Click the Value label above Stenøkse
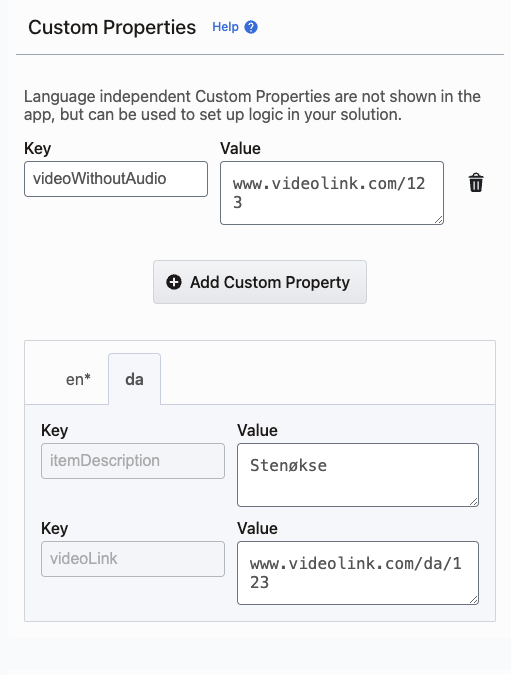 tap(257, 430)
